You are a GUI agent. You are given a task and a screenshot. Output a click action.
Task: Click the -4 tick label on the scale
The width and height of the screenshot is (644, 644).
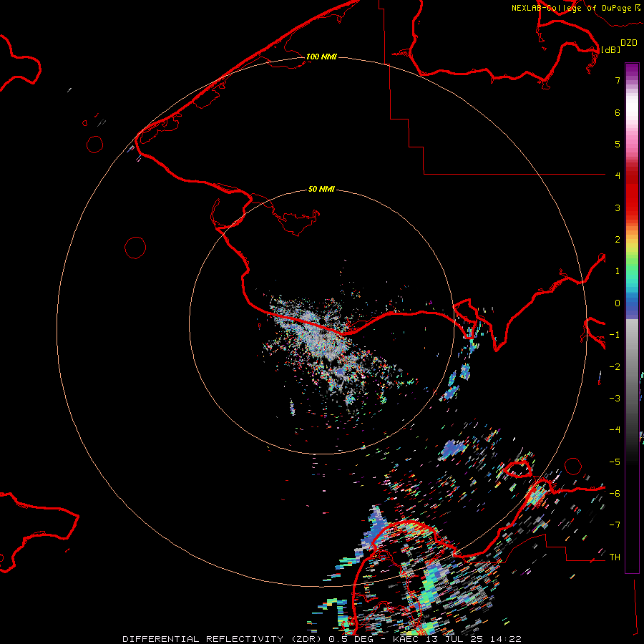[615, 430]
